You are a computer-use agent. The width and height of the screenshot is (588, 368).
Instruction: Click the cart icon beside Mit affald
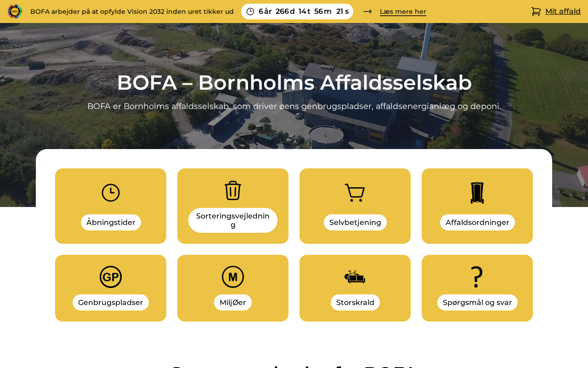click(x=536, y=11)
